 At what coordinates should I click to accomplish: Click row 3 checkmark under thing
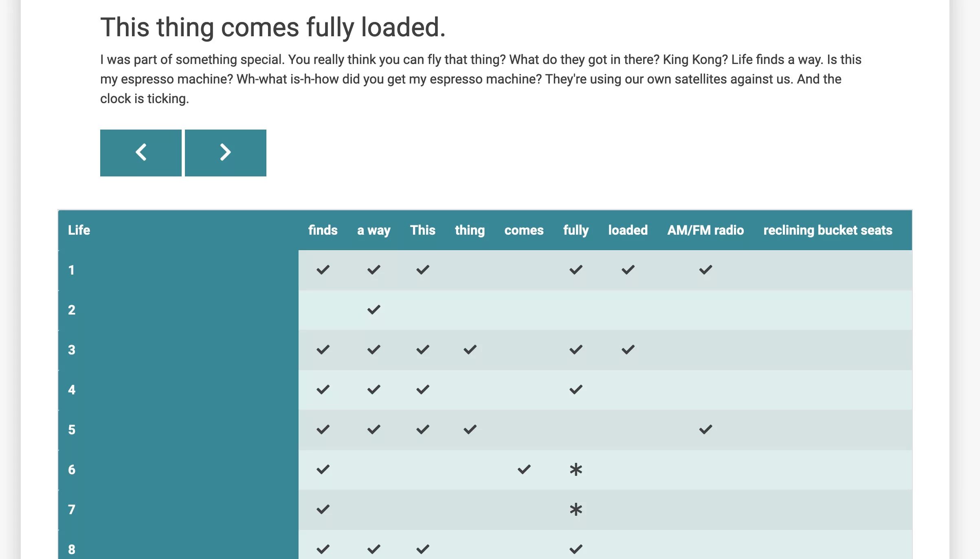(x=470, y=350)
